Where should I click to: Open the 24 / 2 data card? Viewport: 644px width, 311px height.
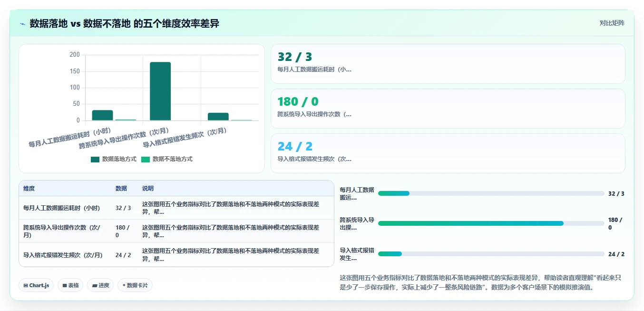tap(448, 153)
